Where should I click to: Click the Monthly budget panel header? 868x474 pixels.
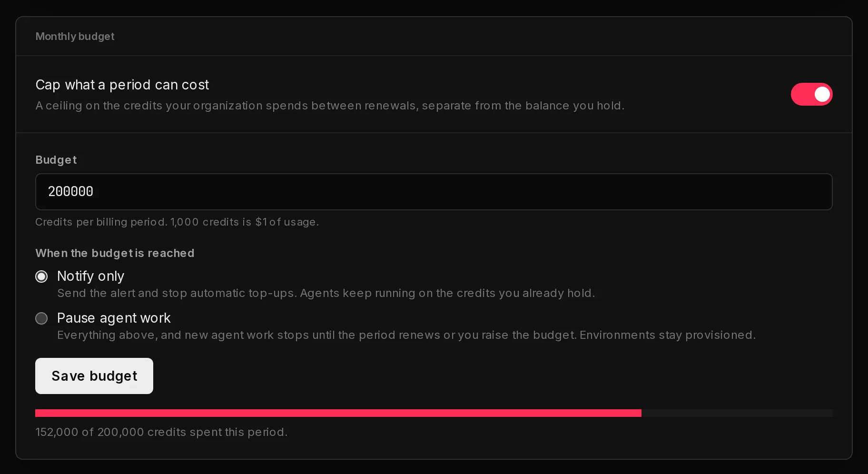pyautogui.click(x=75, y=36)
